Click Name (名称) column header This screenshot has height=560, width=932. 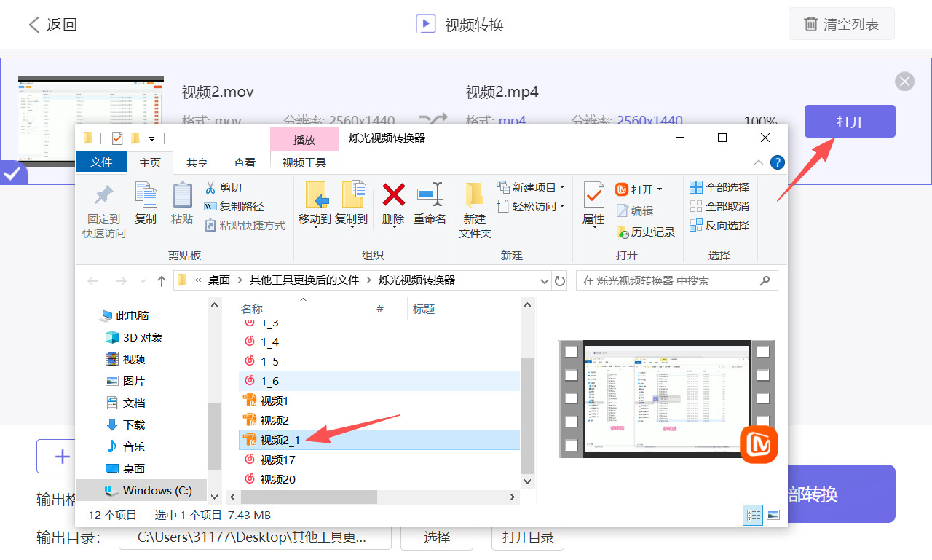[252, 309]
